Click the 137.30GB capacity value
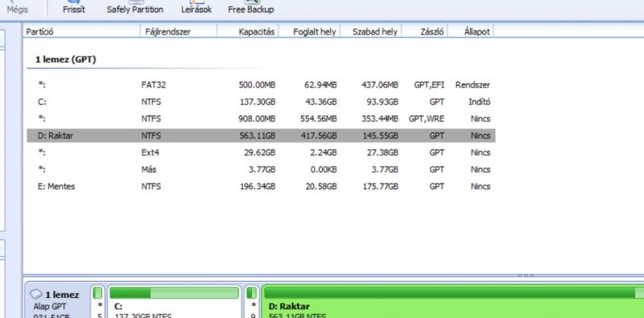644x318 pixels. [257, 102]
